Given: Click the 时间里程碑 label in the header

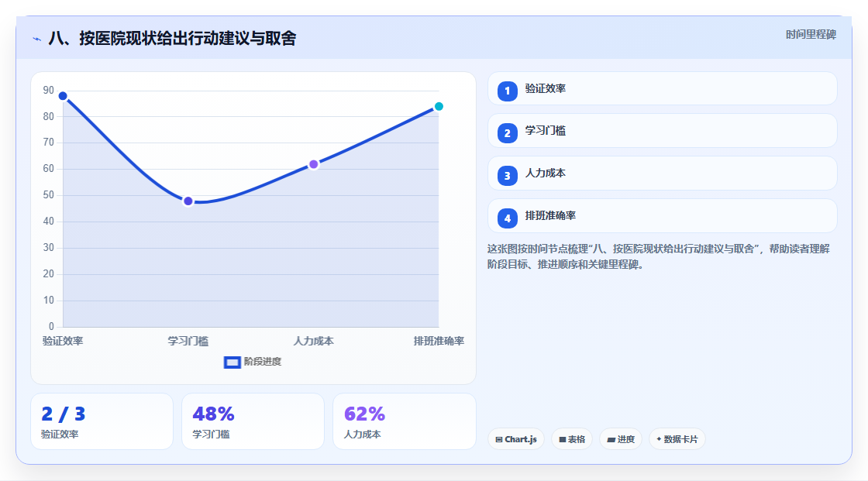Looking at the screenshot, I should click(811, 35).
